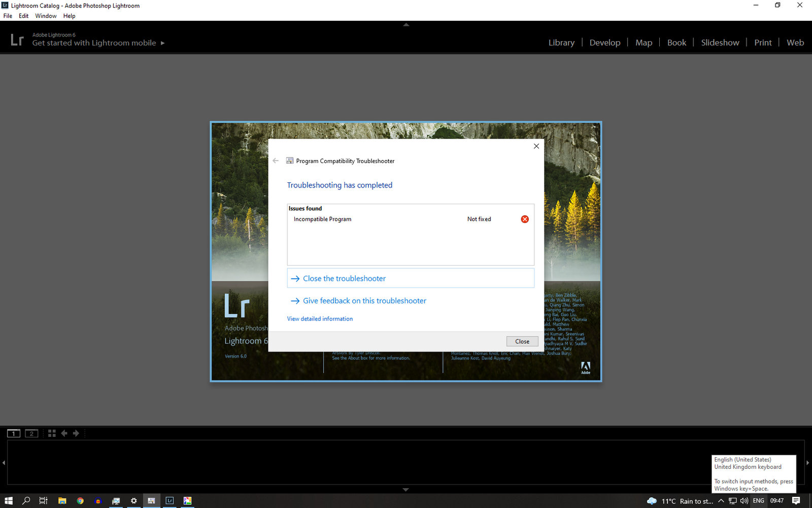Open Lightroom from the taskbar
Screen dimensions: 812x508
click(170, 500)
